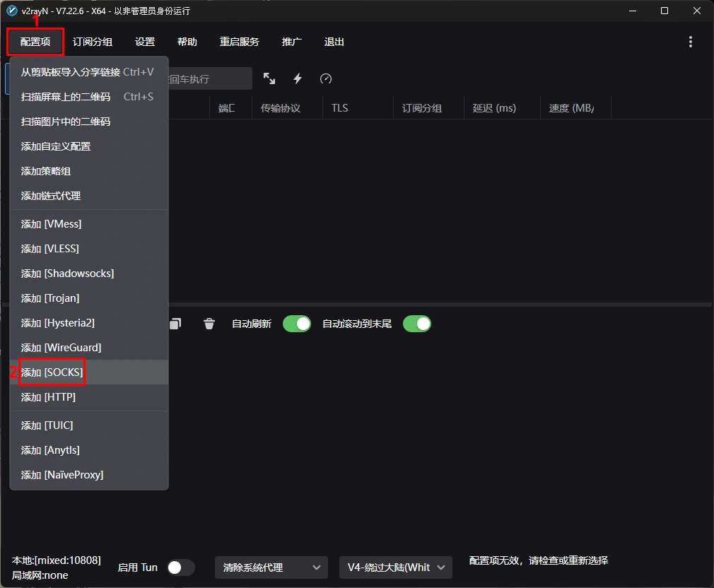Expand the V4-绕过大陆 routing dropdown
Screen dimensions: 714x588
[x=396, y=568]
